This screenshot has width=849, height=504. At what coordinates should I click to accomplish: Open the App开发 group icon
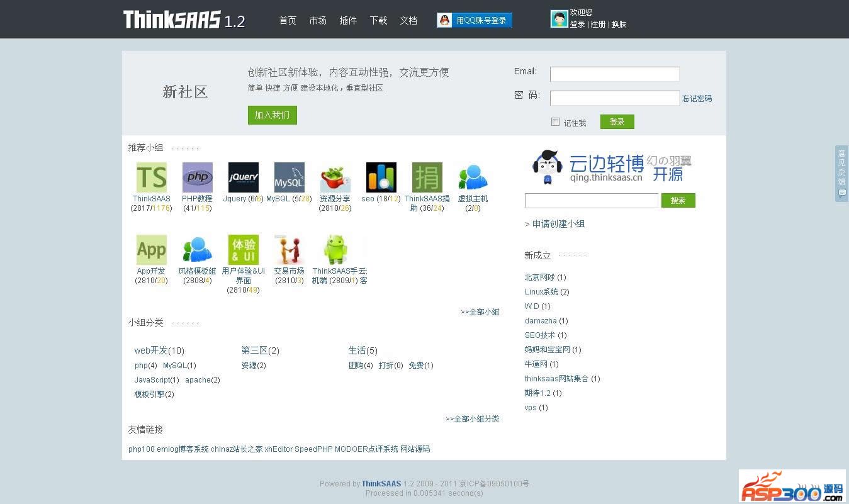click(152, 250)
